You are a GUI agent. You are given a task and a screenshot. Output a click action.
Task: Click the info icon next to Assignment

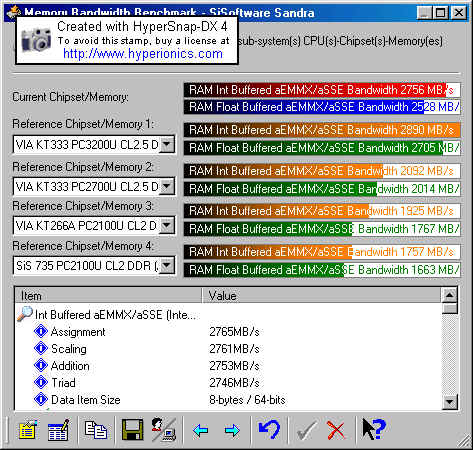click(41, 332)
